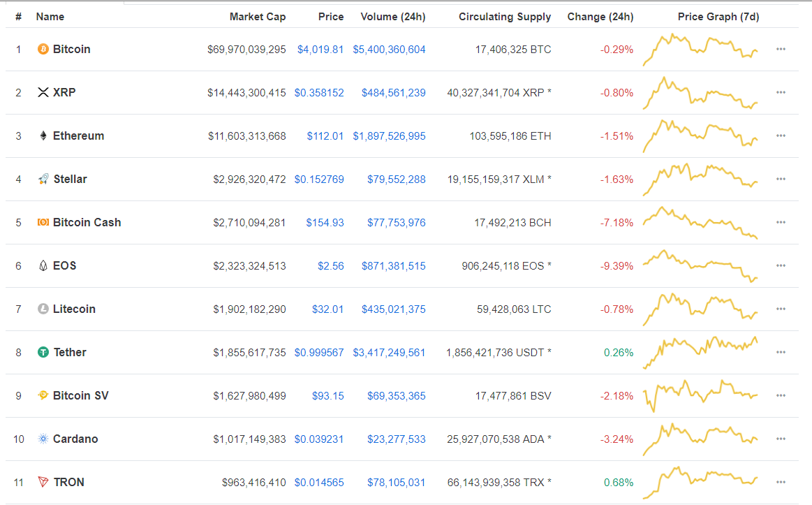The width and height of the screenshot is (812, 505).
Task: Click the Stellar rocket logo icon
Action: 43,180
